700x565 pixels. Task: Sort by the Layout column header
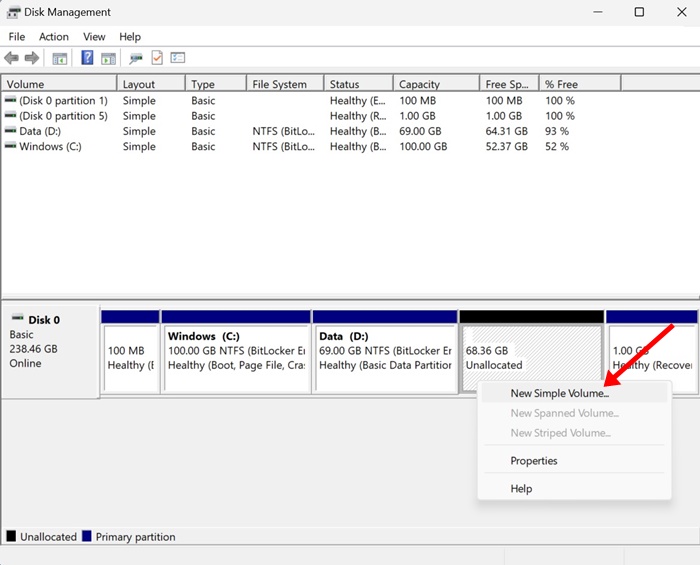tap(151, 84)
